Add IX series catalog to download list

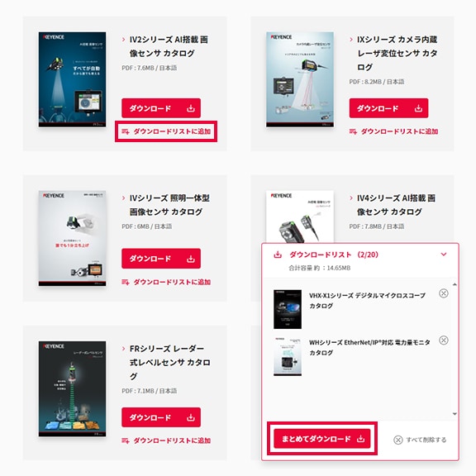click(393, 131)
